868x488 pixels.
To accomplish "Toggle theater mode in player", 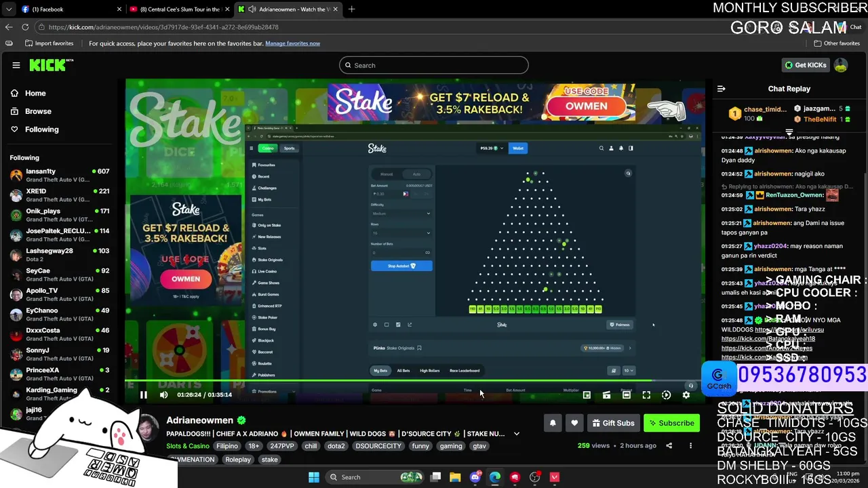I will [627, 395].
